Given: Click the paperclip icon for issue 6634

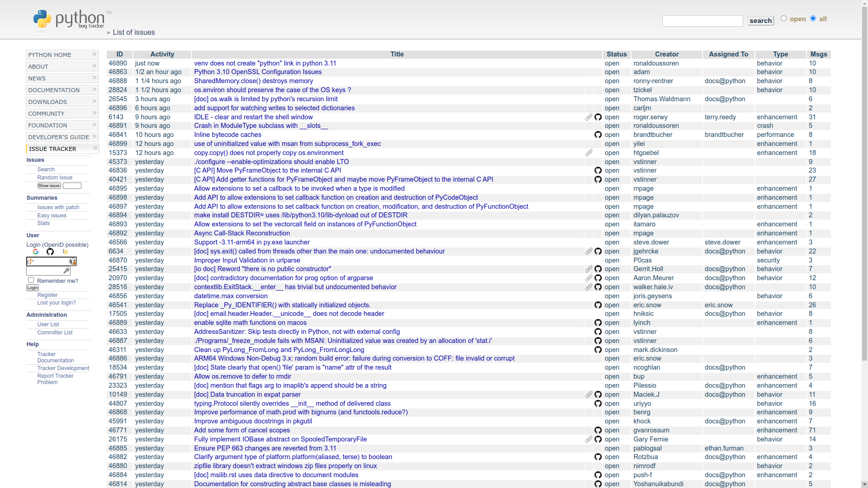Looking at the screenshot, I should pyautogui.click(x=589, y=251).
